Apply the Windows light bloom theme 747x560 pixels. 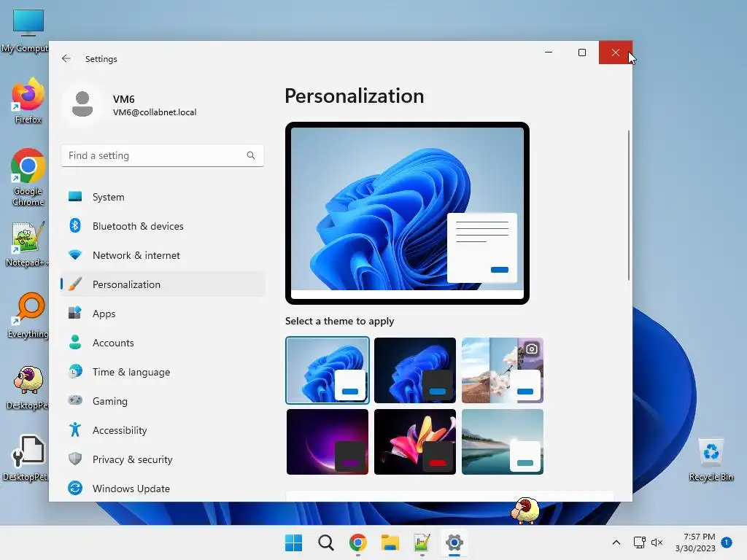point(328,370)
